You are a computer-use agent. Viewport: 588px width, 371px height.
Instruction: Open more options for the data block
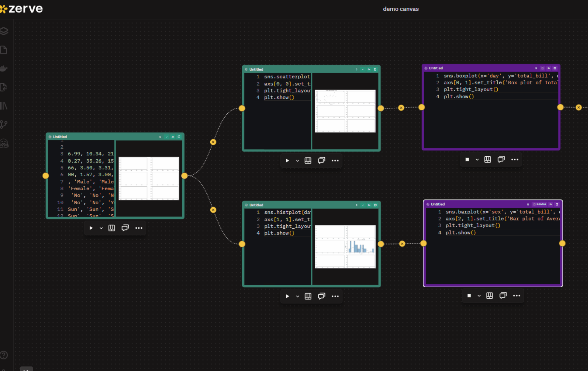click(x=139, y=228)
